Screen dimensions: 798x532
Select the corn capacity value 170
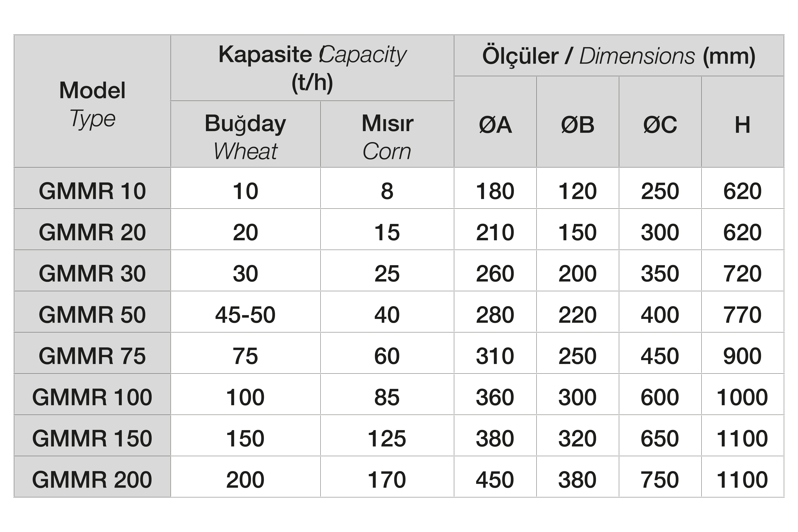[387, 477]
